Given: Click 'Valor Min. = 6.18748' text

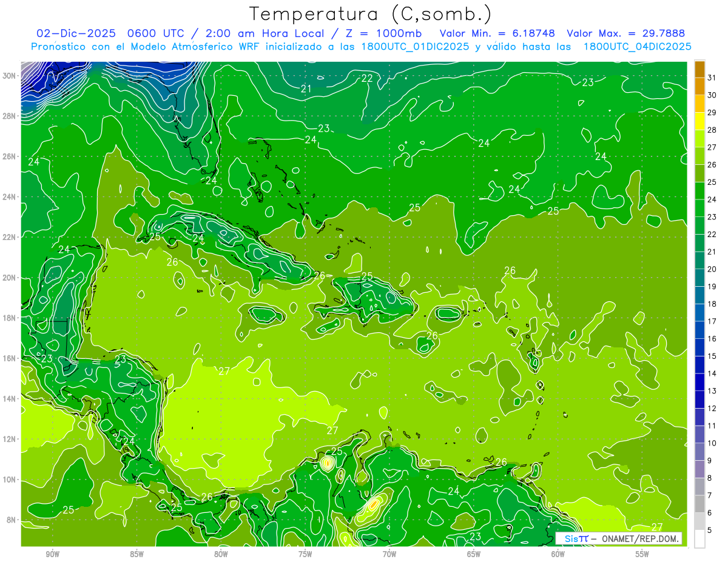Looking at the screenshot, I should (498, 33).
